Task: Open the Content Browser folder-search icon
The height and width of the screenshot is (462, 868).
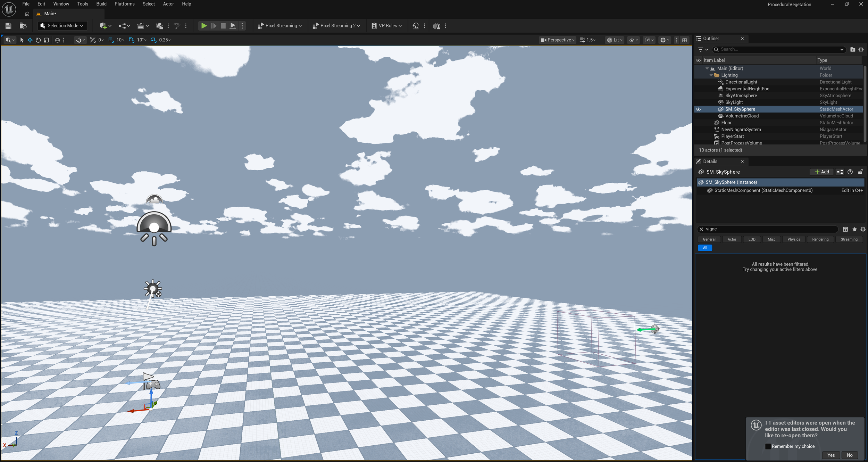Action: pos(23,26)
